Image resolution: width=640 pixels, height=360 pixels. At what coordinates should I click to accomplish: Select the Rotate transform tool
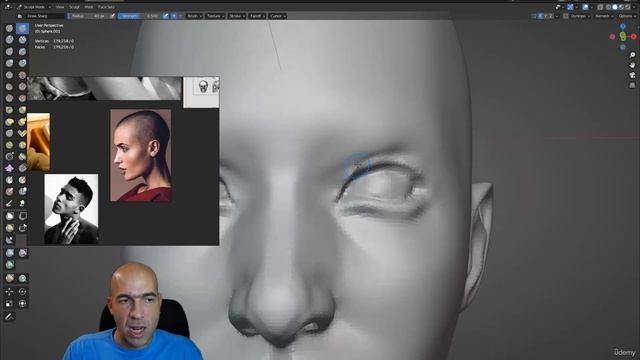(x=22, y=292)
